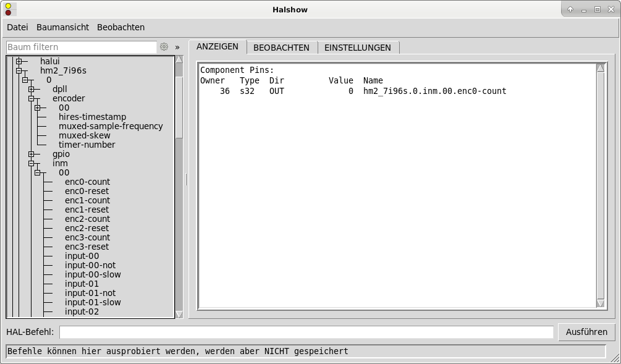The image size is (621, 364).
Task: Expand the dpll tree node
Action: (32, 89)
